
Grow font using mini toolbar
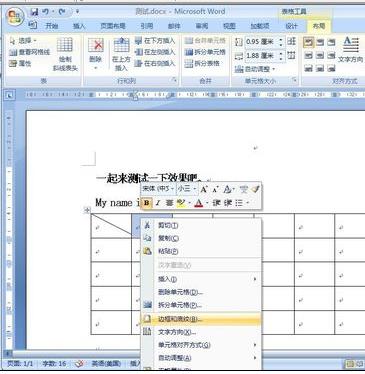(x=204, y=190)
